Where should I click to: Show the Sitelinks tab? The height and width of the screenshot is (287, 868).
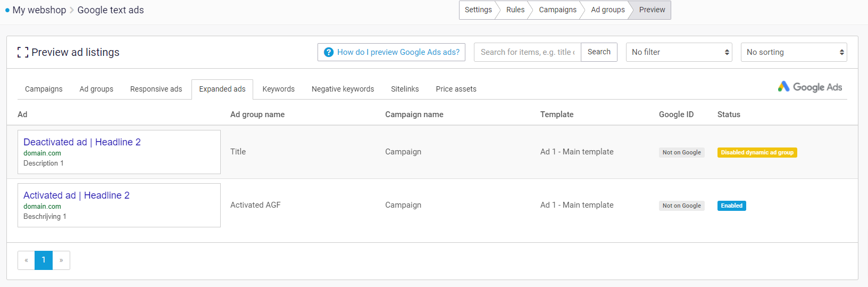pos(405,89)
